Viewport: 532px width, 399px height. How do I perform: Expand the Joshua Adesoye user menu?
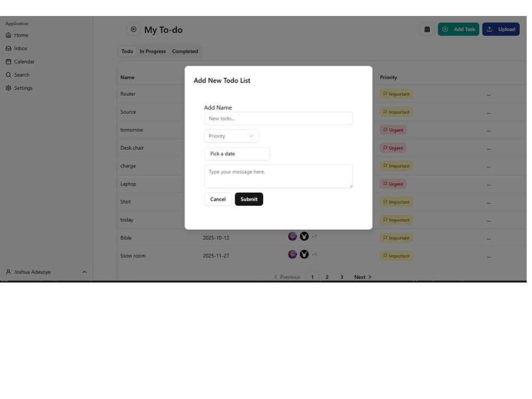click(46, 272)
